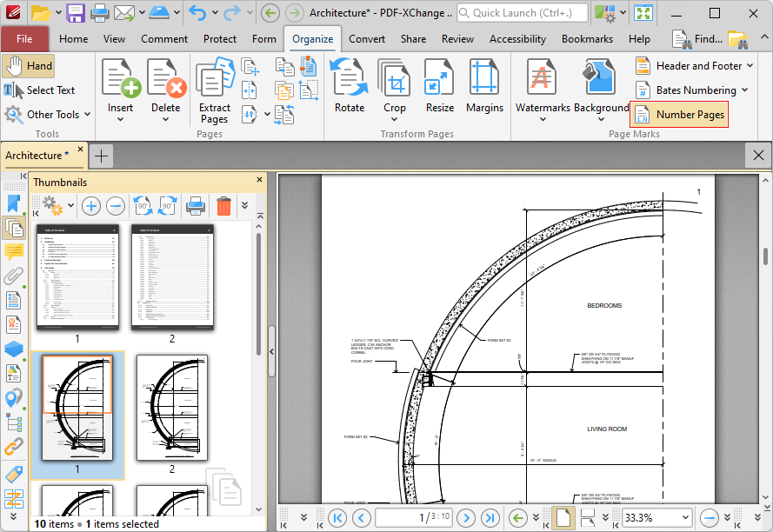Switch to the Comment tab
Screen dimensions: 773x532
(x=164, y=39)
